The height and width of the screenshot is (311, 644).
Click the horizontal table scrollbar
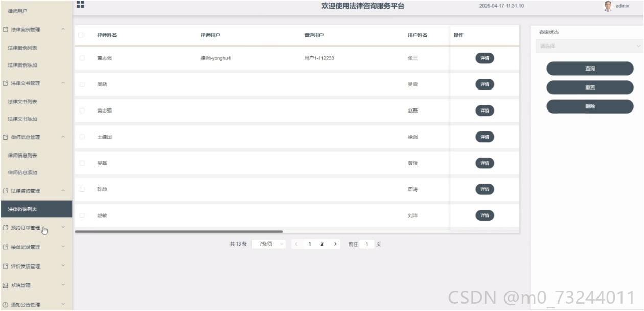179,232
